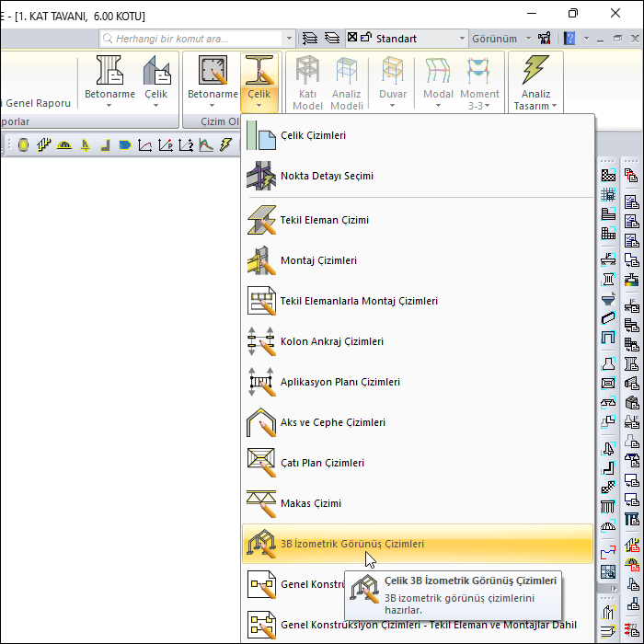Viewport: 644px width, 644px height.
Task: Select Tekil Elemanlarla Montaj Çizimleri
Action: click(418, 301)
